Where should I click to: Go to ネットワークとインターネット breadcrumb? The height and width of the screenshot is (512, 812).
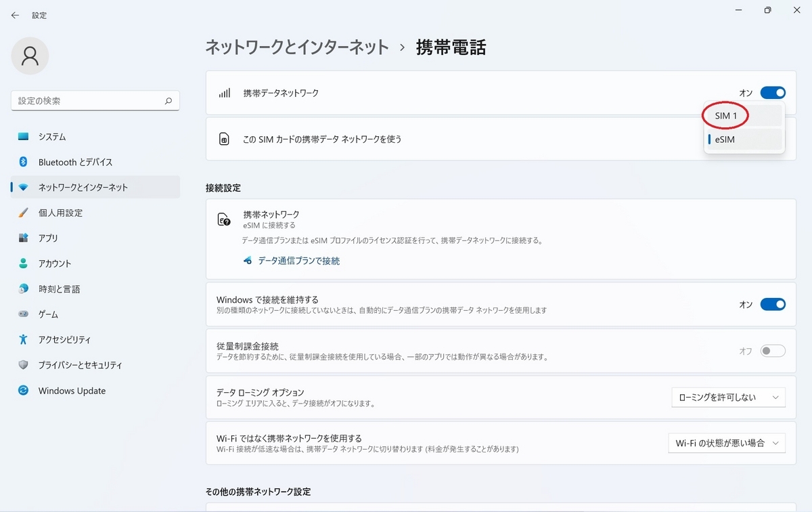(297, 47)
